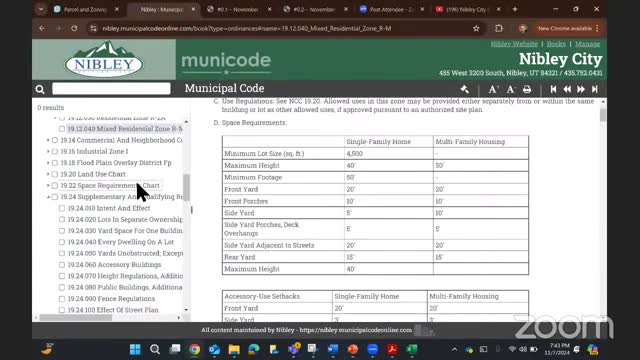Open the gavel legal notes icon

[x=464, y=89]
